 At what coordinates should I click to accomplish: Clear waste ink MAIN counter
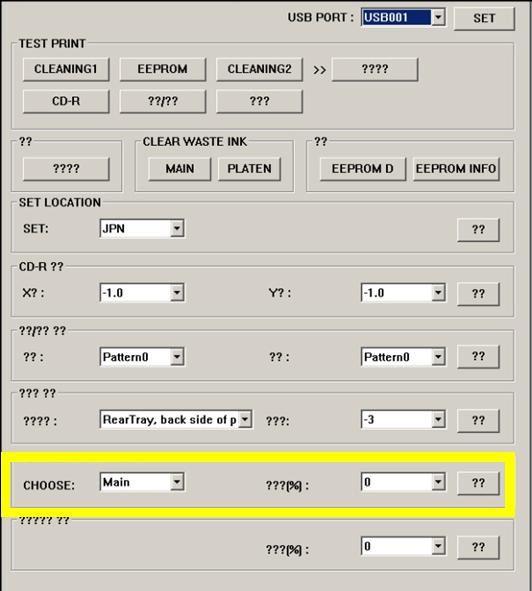pos(179,168)
